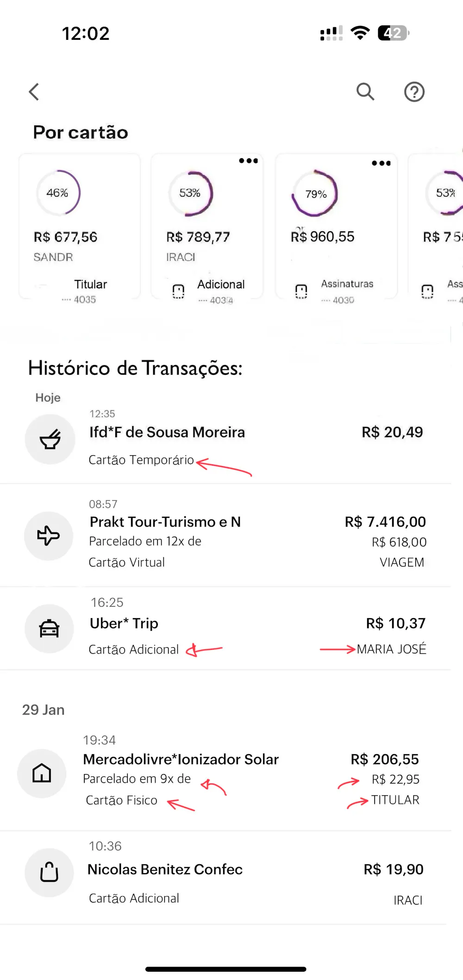
Task: Tap the shopping bag icon for Nicolas Benitez
Action: [49, 872]
